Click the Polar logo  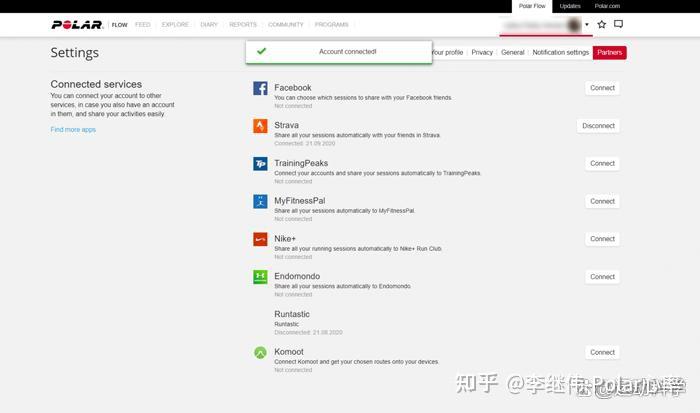click(77, 25)
